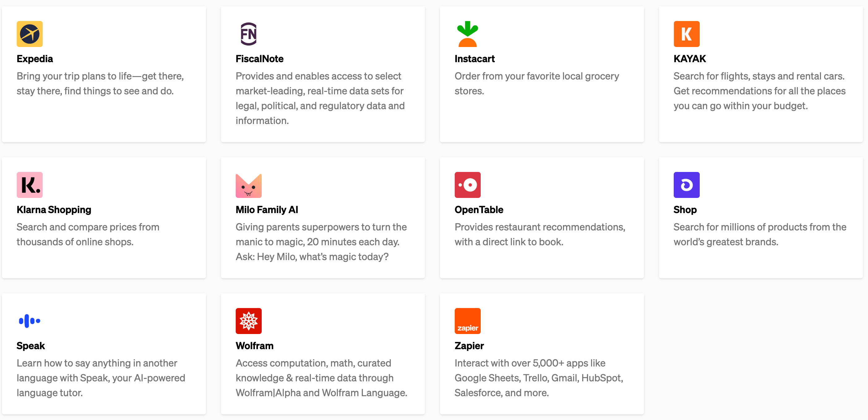The image size is (868, 420).
Task: Click the orange Zapier logo icon
Action: (467, 321)
